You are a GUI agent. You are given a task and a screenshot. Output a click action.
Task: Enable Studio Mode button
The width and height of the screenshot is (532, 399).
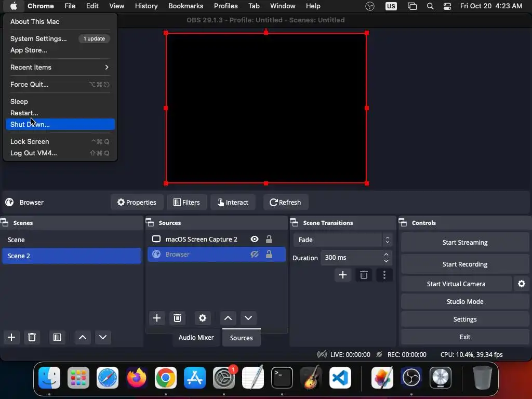(x=465, y=301)
